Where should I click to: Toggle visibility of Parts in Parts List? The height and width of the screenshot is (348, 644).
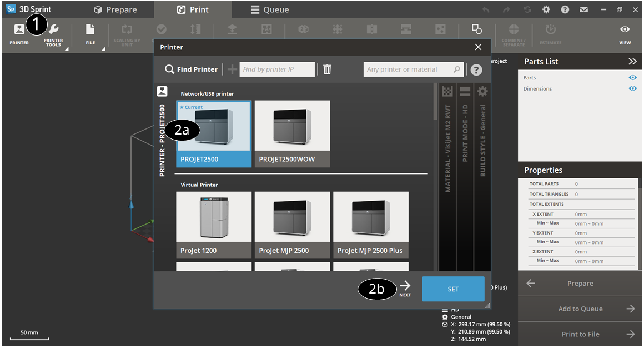[632, 77]
